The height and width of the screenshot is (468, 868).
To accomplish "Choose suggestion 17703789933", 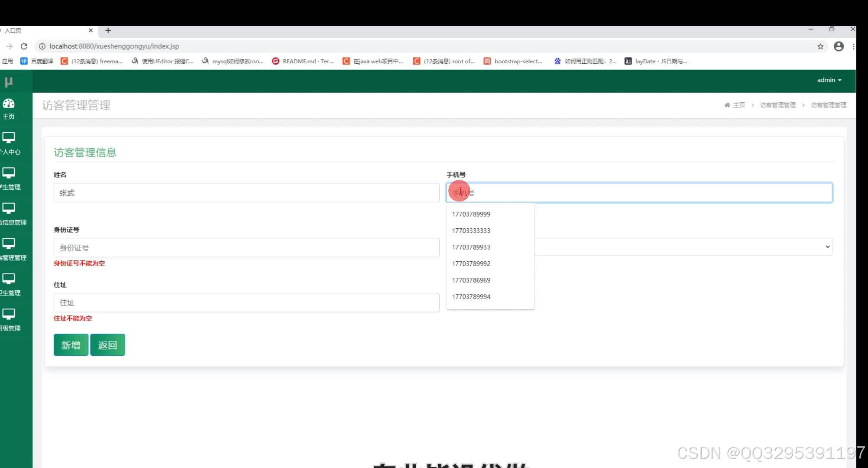I will (x=490, y=247).
